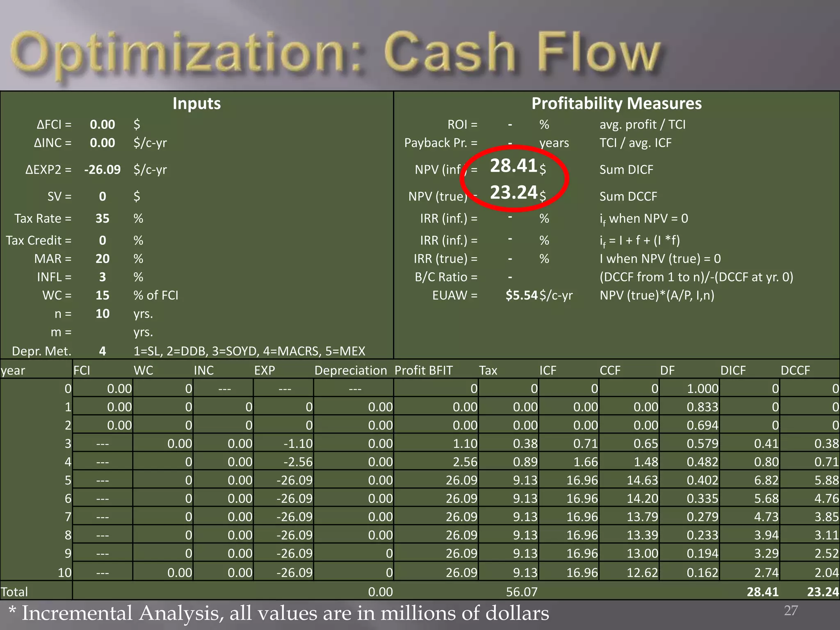Click the red-circled NPV (inf) value 28.41

(514, 166)
